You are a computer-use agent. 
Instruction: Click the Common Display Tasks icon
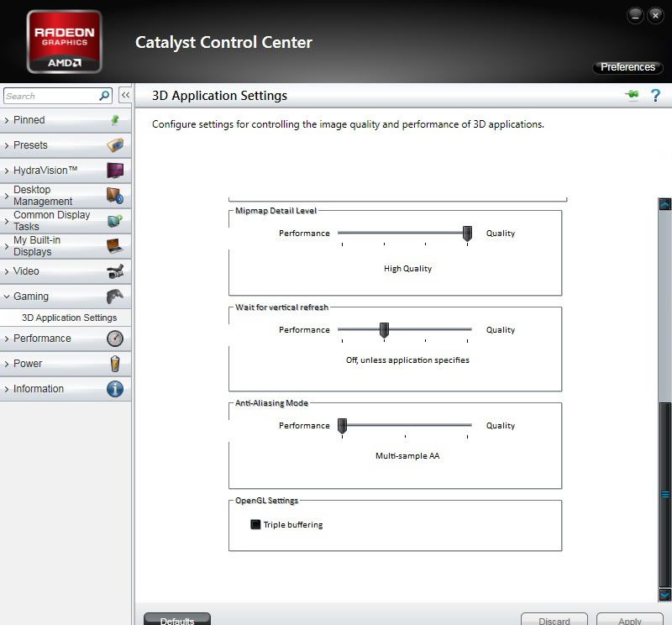pyautogui.click(x=115, y=221)
